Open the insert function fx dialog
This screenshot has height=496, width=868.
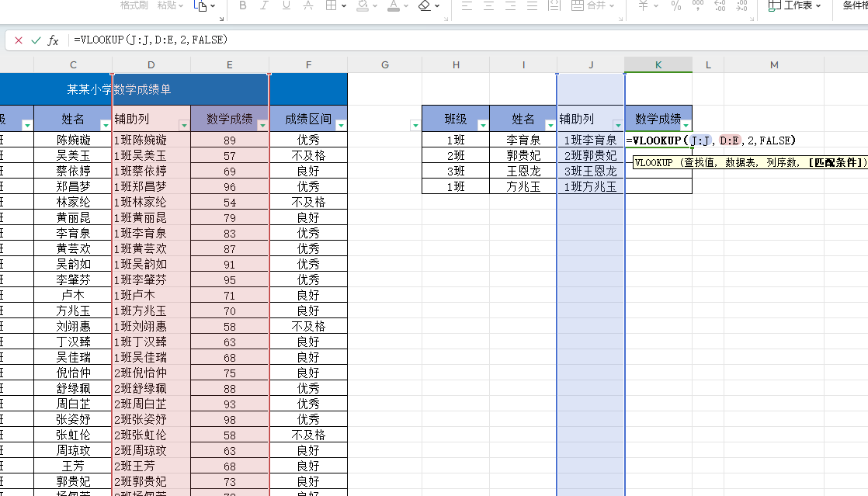pyautogui.click(x=53, y=40)
